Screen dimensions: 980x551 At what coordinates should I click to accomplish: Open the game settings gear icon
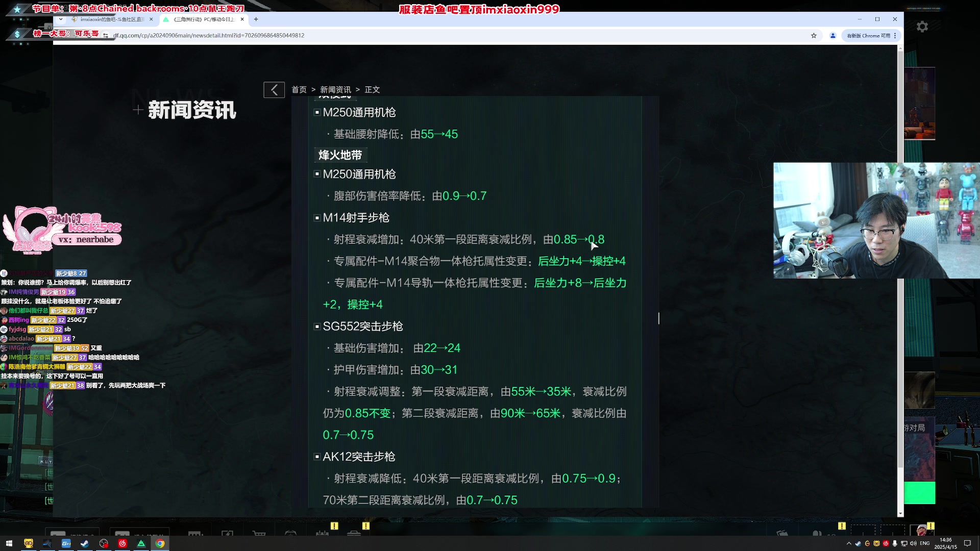922,27
